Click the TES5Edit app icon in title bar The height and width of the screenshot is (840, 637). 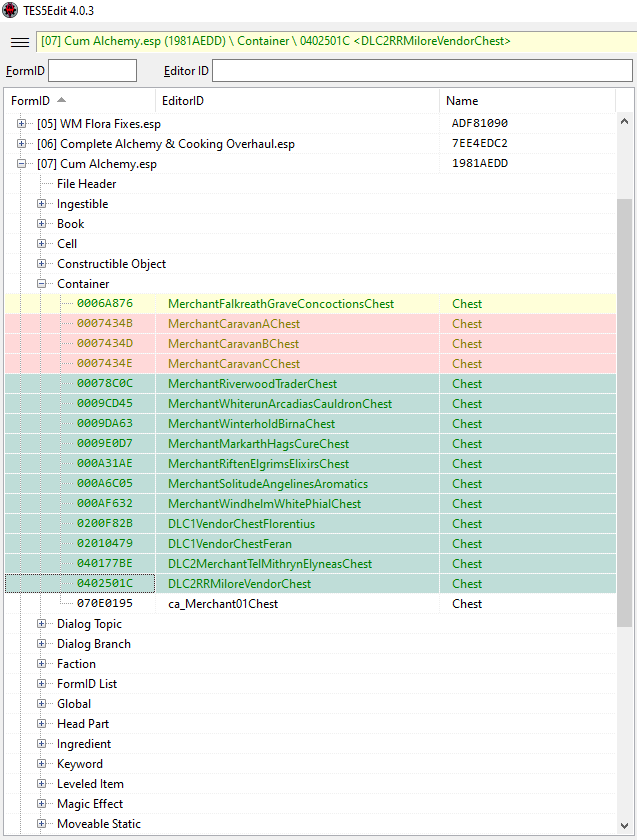[x=10, y=10]
